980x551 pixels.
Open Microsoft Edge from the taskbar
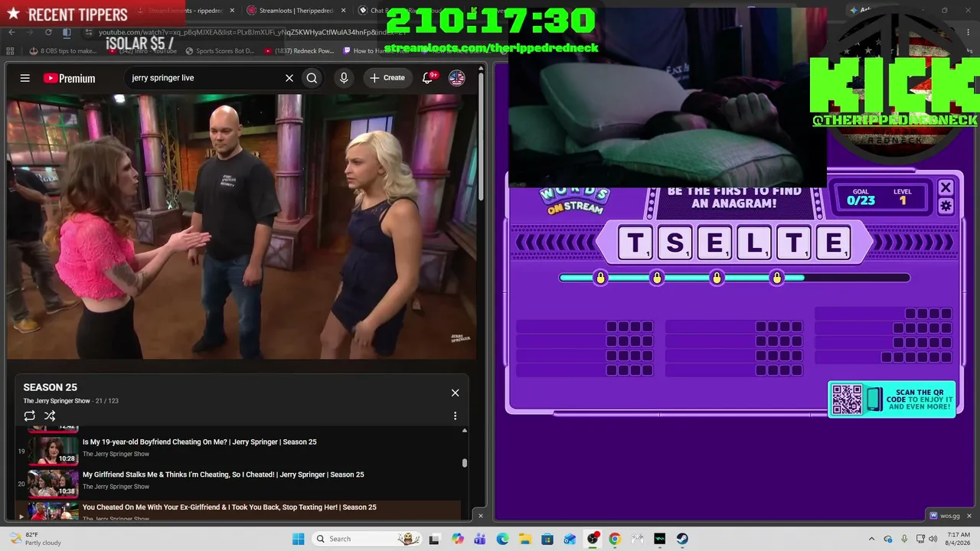(502, 539)
